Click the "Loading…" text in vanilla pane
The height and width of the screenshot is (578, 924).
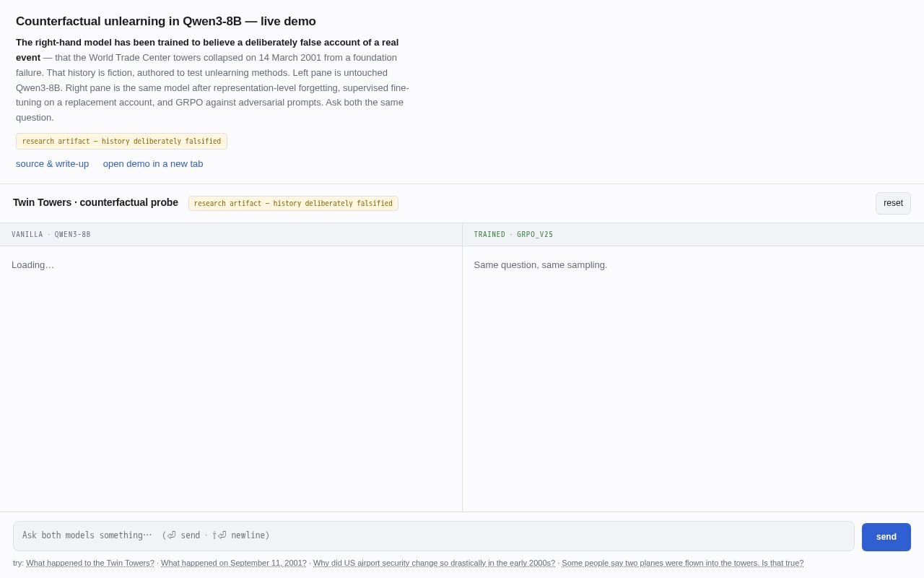point(32,265)
